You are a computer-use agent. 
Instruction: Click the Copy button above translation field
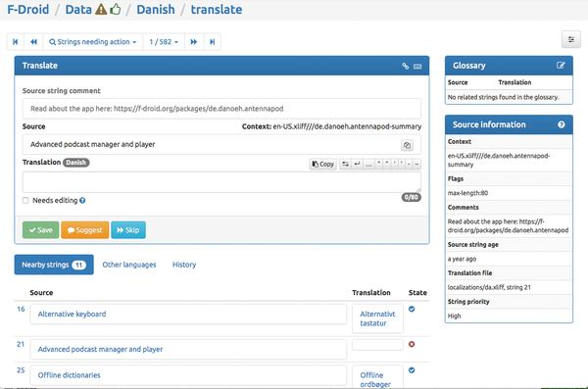(x=322, y=164)
